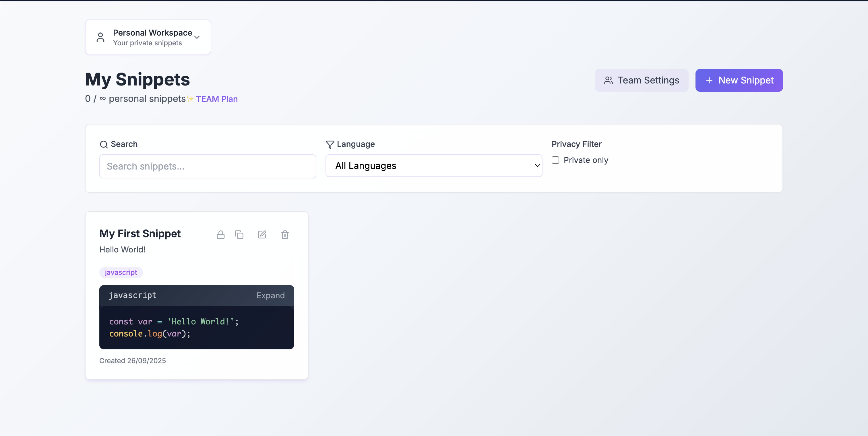
Task: Click the javascript language tag
Action: [x=121, y=272]
